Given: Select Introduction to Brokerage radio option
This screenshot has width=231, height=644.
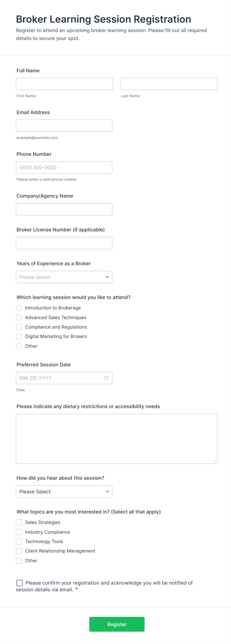Looking at the screenshot, I should 19,308.
